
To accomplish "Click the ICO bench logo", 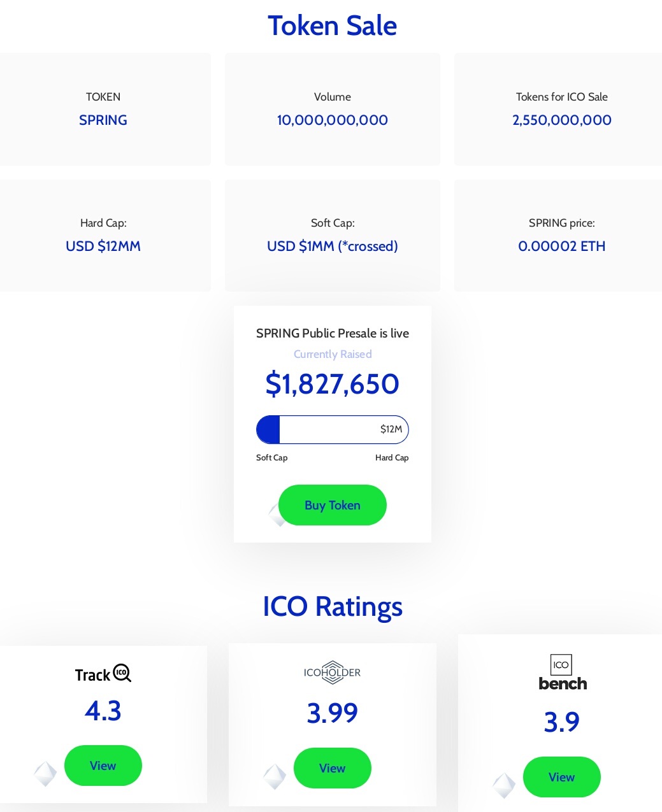I will click(x=562, y=673).
